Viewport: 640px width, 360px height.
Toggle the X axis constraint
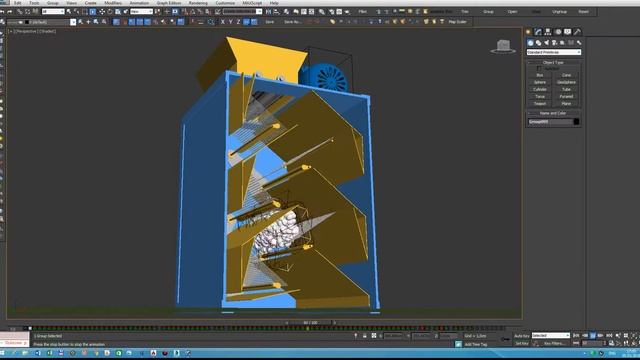pyautogui.click(x=222, y=22)
